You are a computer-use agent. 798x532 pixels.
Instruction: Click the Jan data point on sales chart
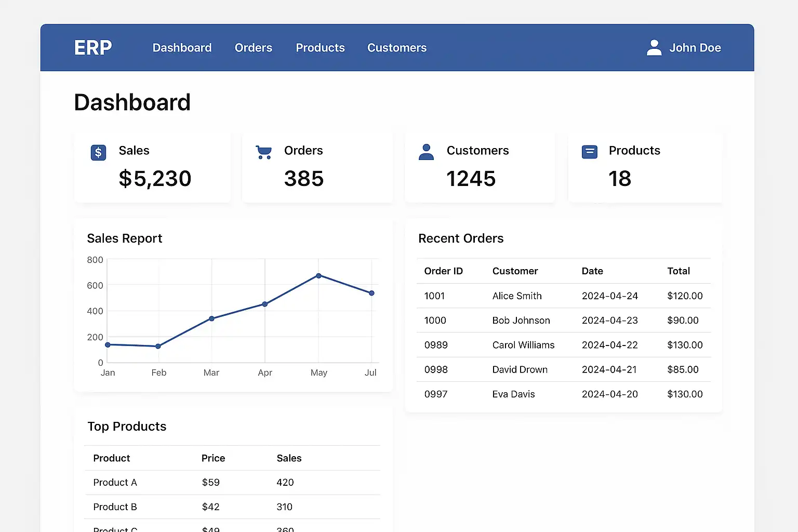[x=108, y=345]
